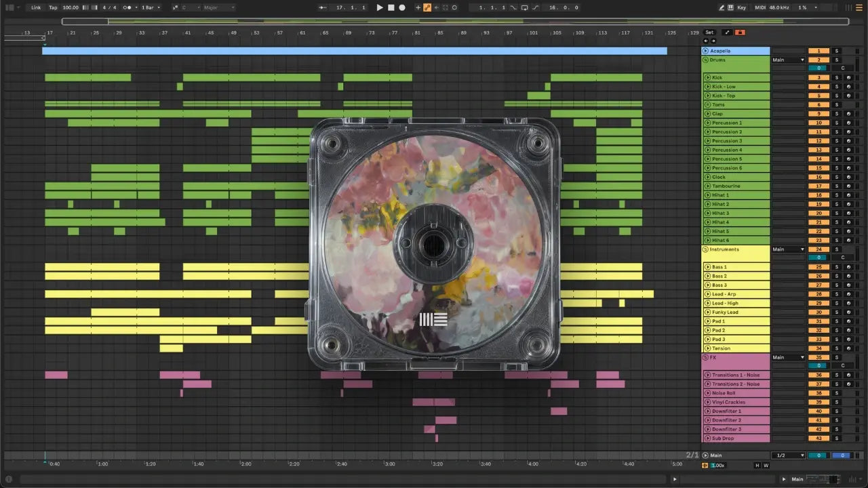
Task: Click the orange lock envelopes icon
Action: [x=740, y=33]
